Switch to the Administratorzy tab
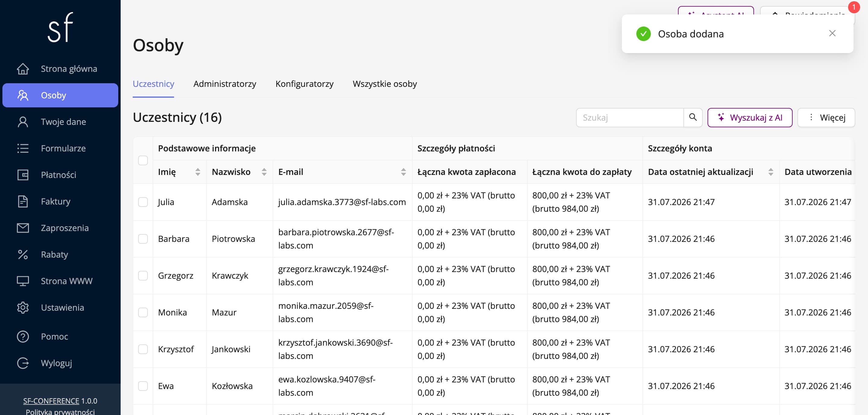Viewport: 868px width, 415px height. [x=225, y=84]
